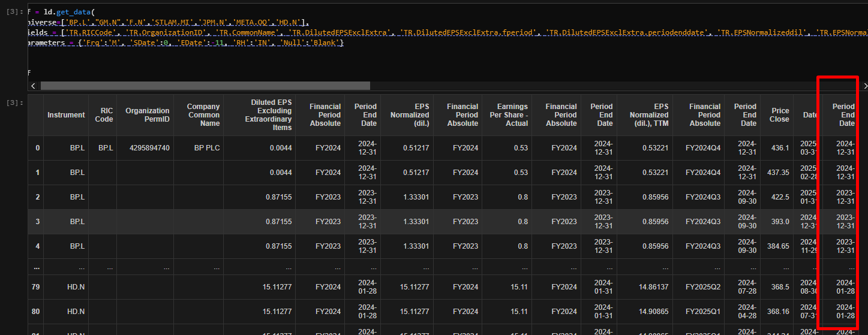Screen dimensions: 868x335
Task: Select the Price Close column header
Action: point(780,115)
